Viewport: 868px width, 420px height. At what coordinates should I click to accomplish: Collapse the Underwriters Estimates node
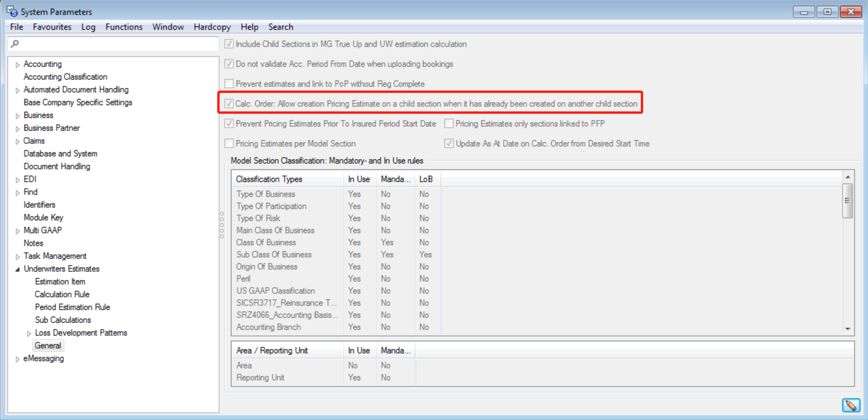pyautogui.click(x=18, y=269)
